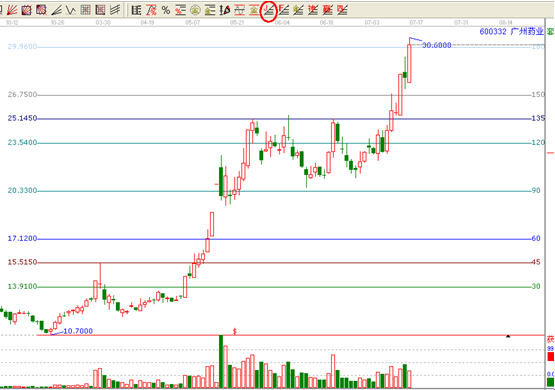Click the 10.7000 low price label
The width and height of the screenshot is (555, 390).
78,331
